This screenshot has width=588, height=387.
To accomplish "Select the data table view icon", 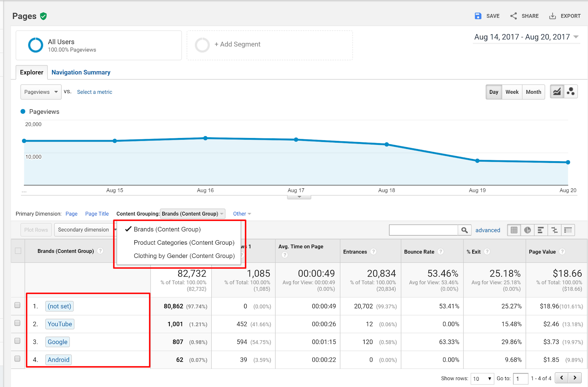I will tap(514, 230).
